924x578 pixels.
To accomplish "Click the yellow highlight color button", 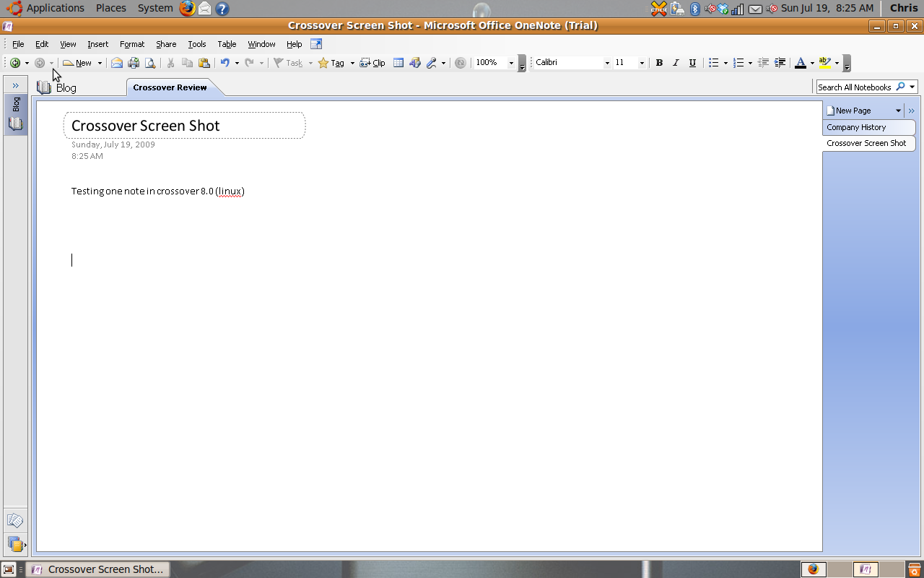I will point(825,63).
